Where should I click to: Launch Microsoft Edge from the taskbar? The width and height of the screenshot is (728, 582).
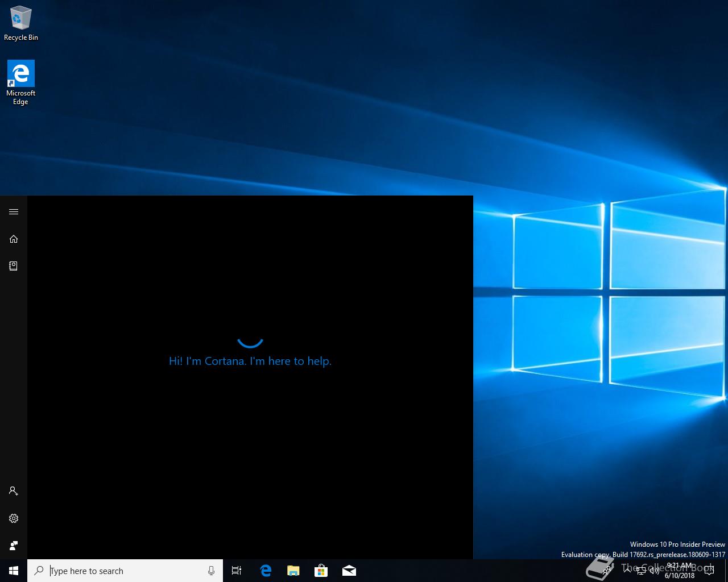click(265, 571)
